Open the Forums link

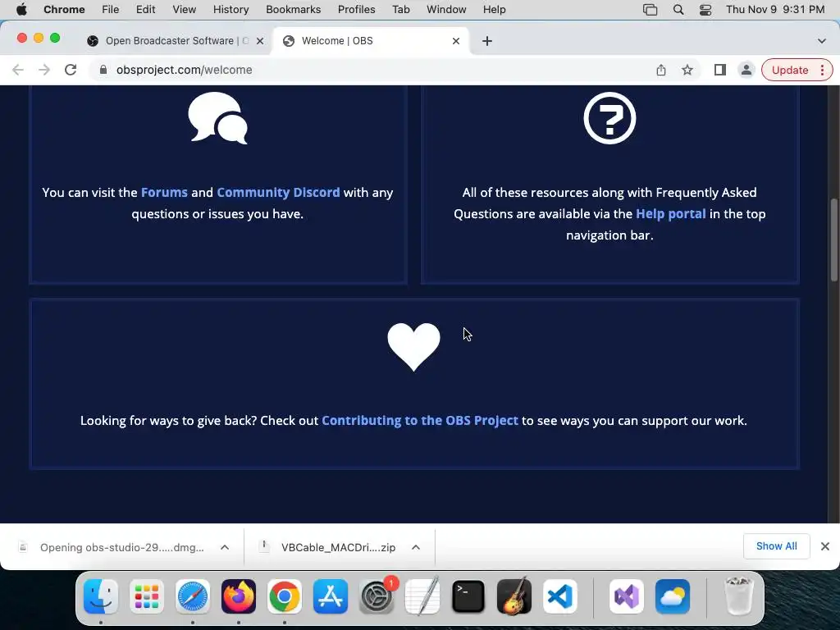click(164, 192)
